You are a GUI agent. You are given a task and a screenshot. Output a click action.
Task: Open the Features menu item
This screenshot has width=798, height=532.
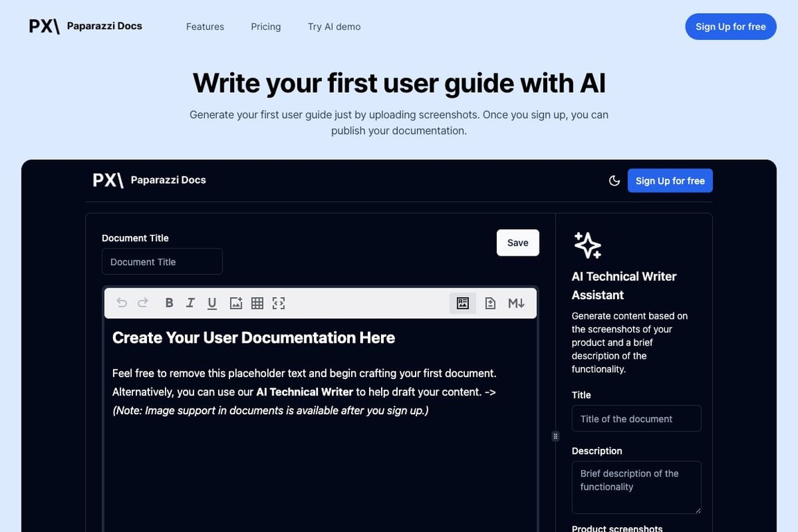205,26
